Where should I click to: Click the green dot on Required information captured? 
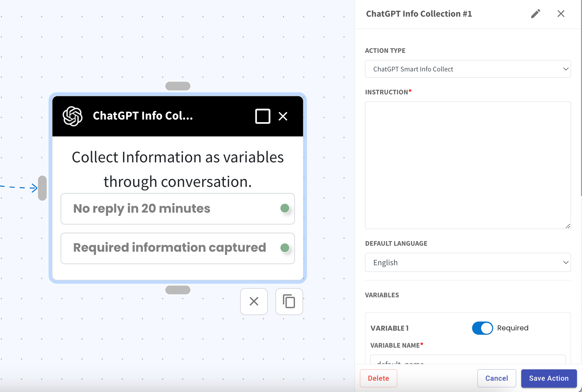(x=285, y=248)
